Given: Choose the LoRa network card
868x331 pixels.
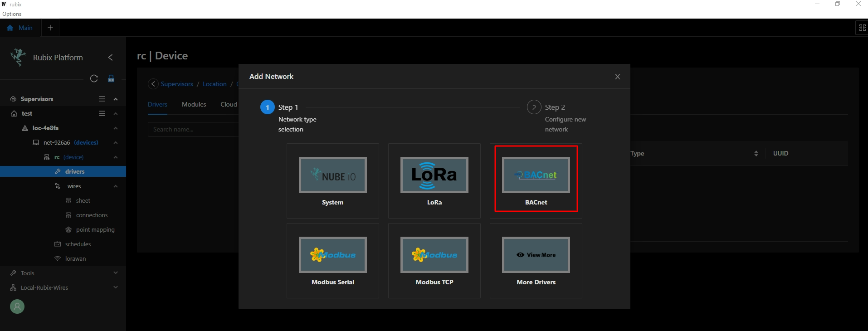Looking at the screenshot, I should point(434,181).
